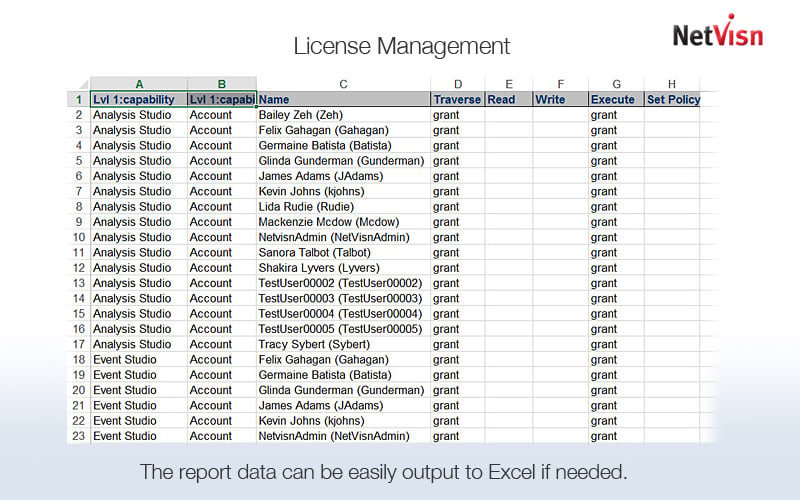Select column G header
Image resolution: width=800 pixels, height=500 pixels.
click(x=616, y=84)
